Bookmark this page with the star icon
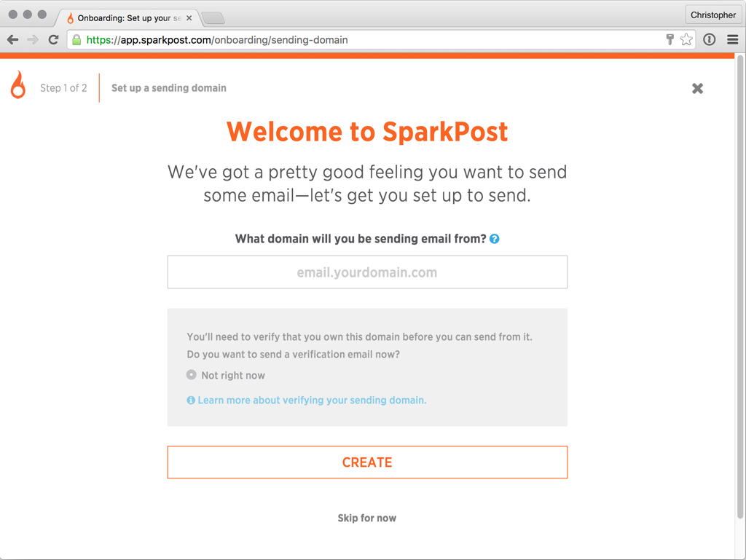This screenshot has height=560, width=746. pos(686,40)
